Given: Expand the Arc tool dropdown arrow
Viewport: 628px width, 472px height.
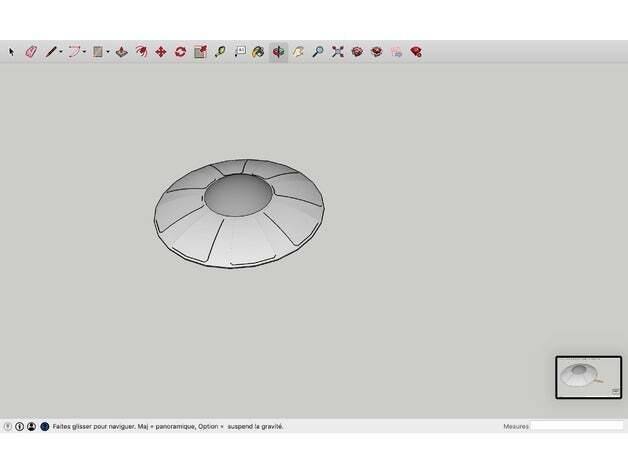Looking at the screenshot, I should [85, 52].
